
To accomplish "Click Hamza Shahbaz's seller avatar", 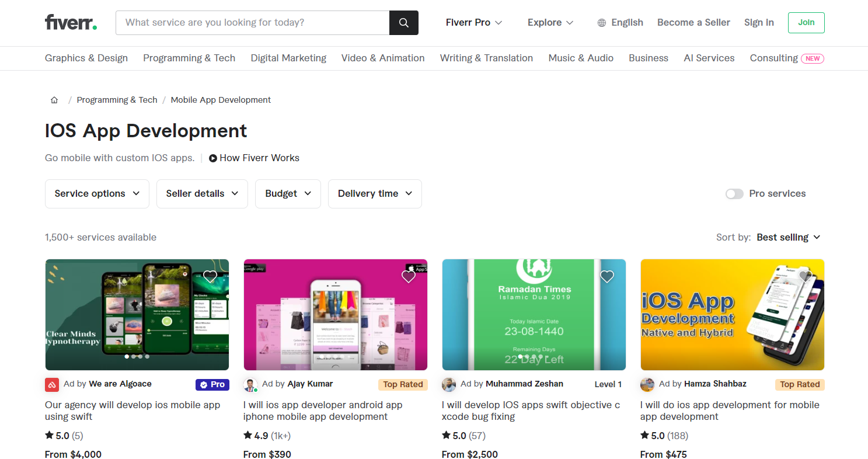I will [647, 384].
